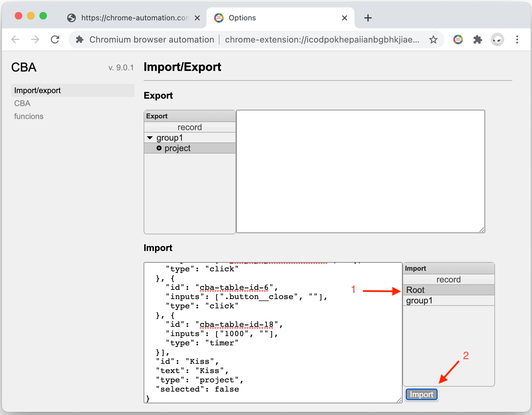Open the Extensions puzzle menu
The width and height of the screenshot is (532, 415).
(477, 39)
